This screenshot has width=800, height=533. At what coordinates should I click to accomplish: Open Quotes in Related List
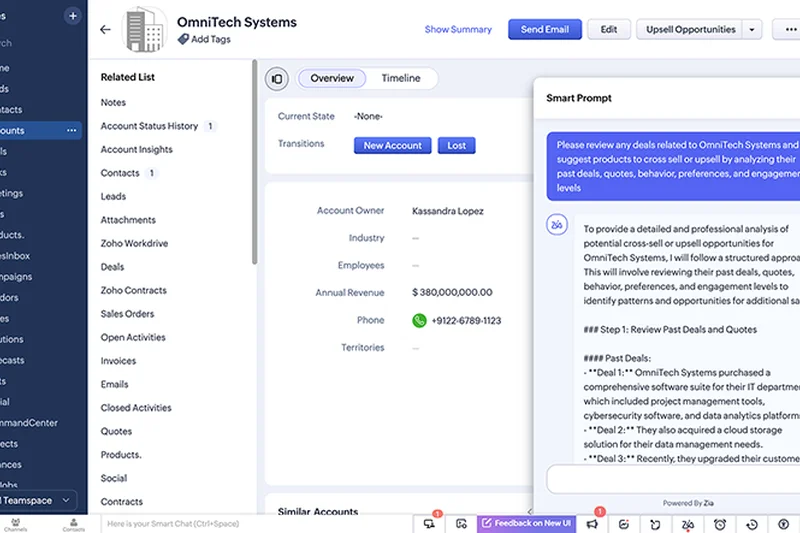point(116,431)
